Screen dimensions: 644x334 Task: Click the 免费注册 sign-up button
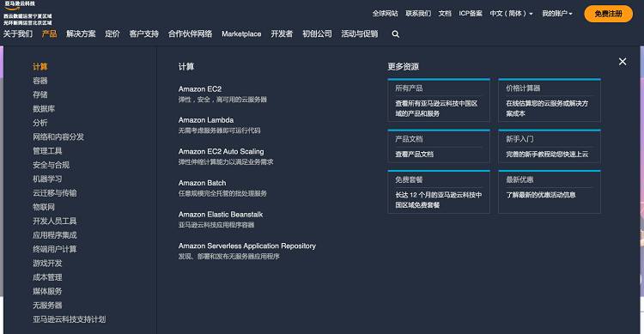608,14
